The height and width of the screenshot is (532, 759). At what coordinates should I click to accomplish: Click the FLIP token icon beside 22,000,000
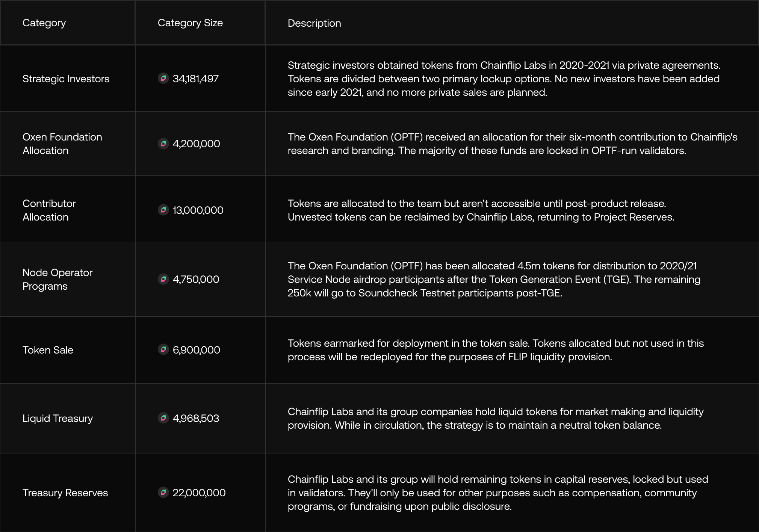coord(163,493)
